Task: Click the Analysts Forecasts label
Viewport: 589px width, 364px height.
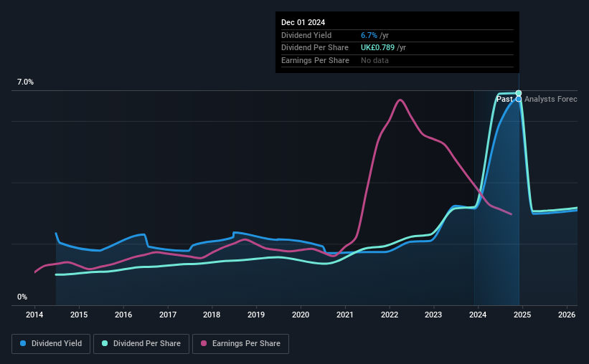Action: click(x=551, y=99)
